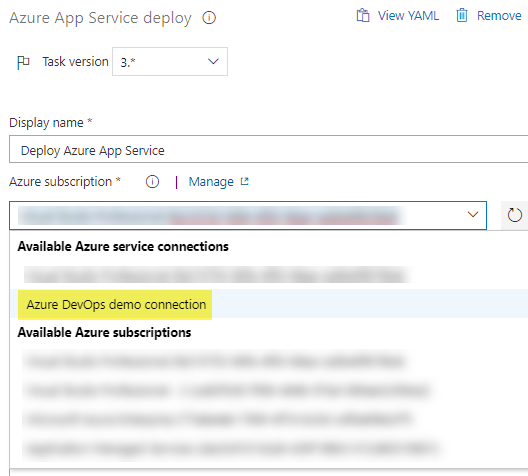Click the Remove trash can icon
This screenshot has height=476, width=528.
coord(462,15)
